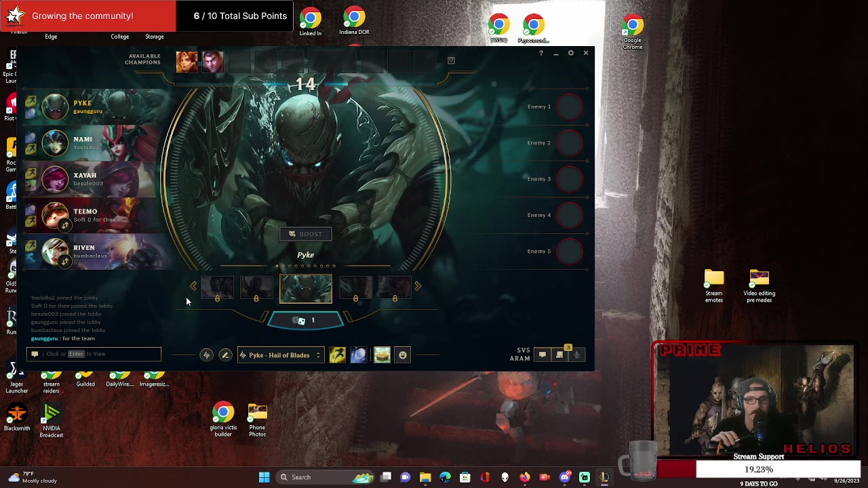
Task: Pick the second available bench champion portrait
Action: click(212, 62)
